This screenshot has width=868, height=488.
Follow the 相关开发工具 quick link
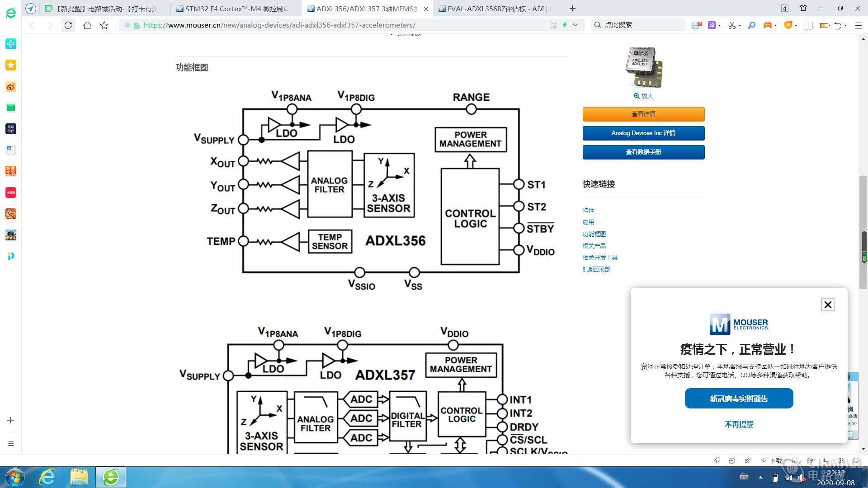[600, 258]
